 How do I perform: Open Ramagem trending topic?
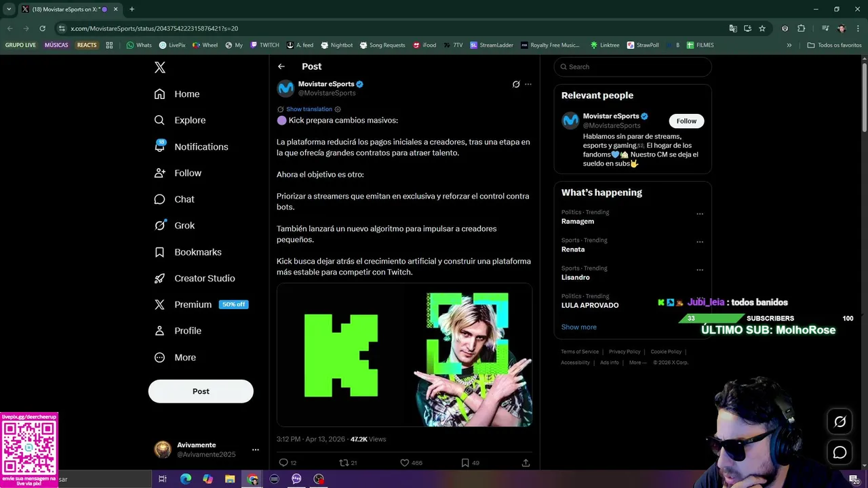[578, 222]
